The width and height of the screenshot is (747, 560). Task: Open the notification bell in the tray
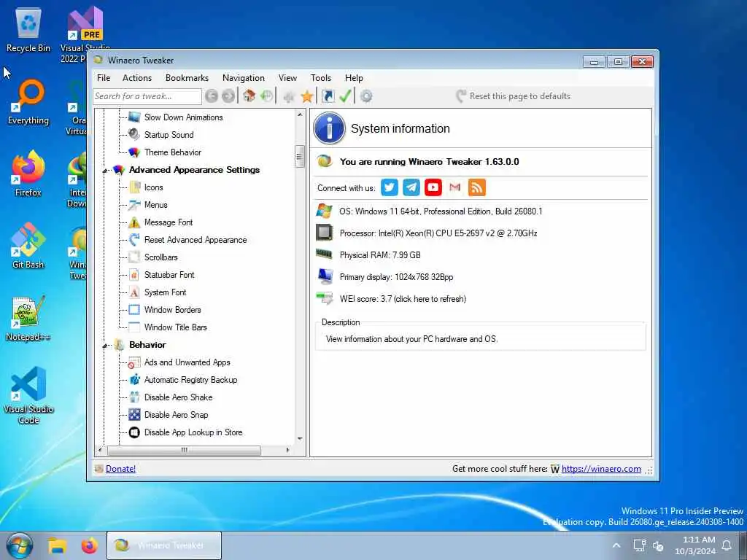(x=727, y=545)
